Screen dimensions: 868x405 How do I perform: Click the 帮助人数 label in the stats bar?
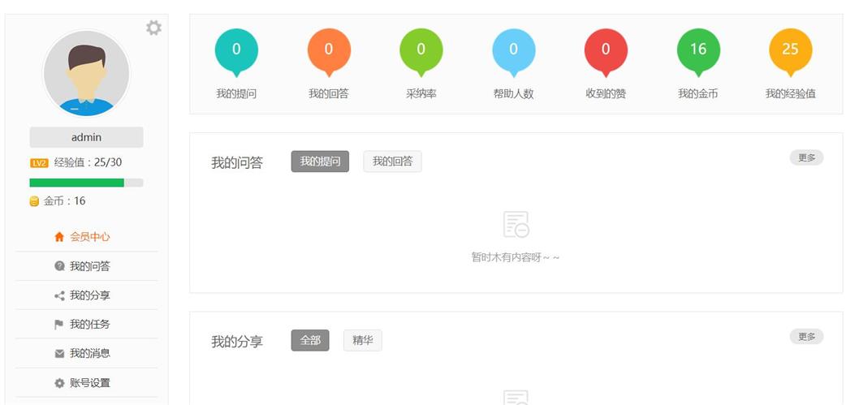coord(514,94)
